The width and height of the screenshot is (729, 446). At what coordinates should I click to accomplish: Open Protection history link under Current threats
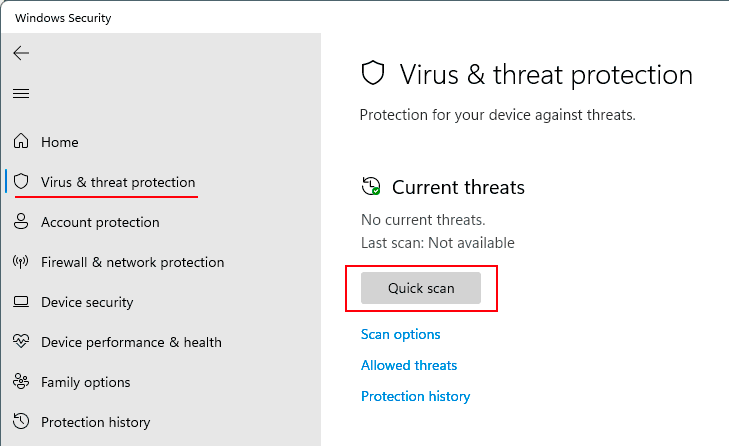416,396
